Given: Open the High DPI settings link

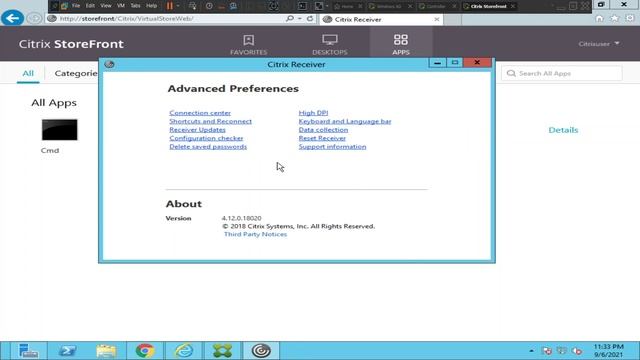Looking at the screenshot, I should point(313,113).
